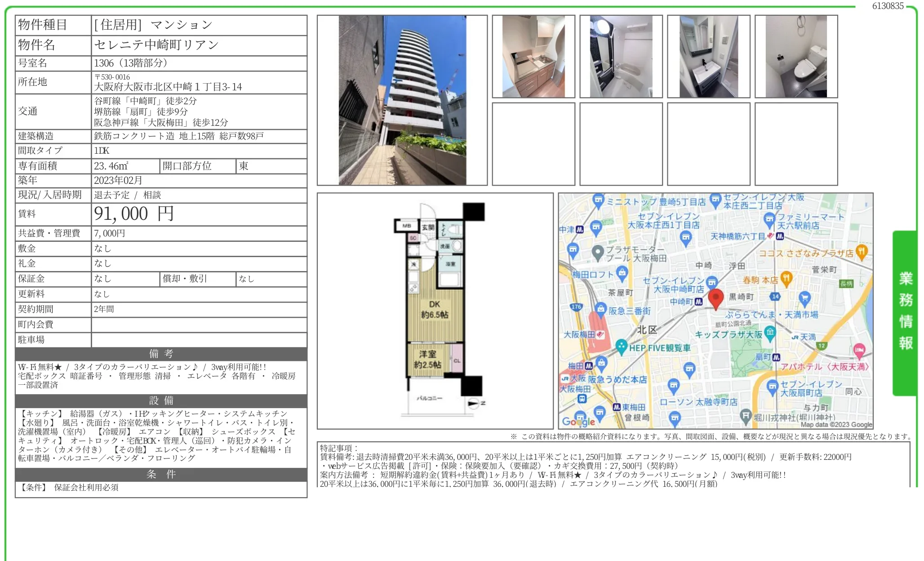924x561 pixels.
Task: Select the green 業務情報 side tab
Action: tap(905, 312)
